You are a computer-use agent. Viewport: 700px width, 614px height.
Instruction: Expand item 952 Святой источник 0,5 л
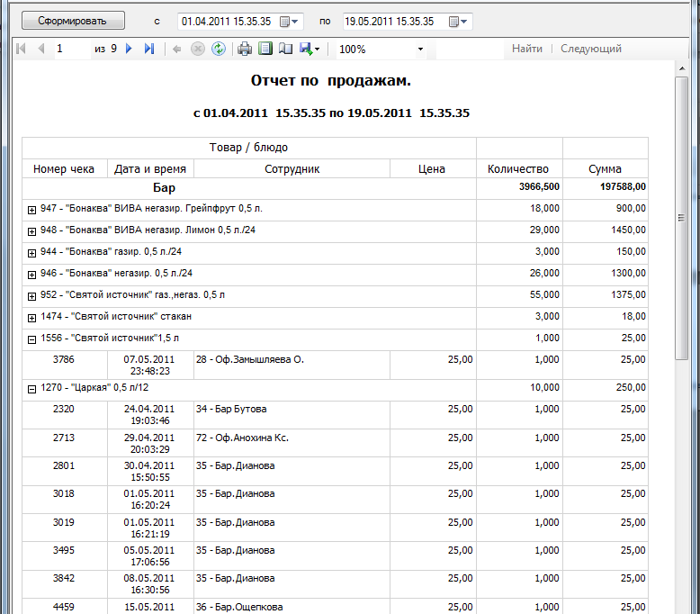(31, 296)
